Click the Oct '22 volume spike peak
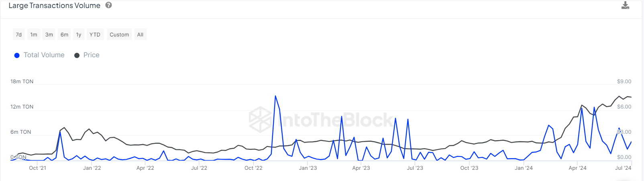This screenshot has height=181, width=644. pos(275,96)
